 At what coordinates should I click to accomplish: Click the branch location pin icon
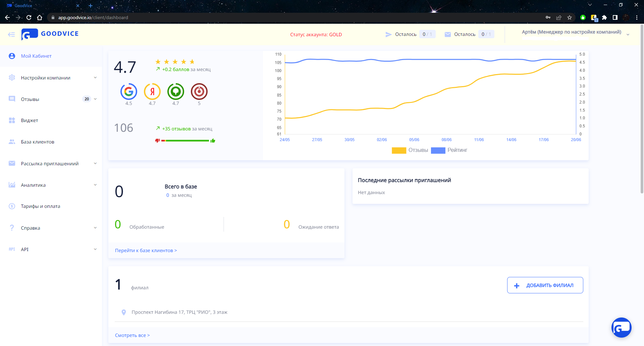(124, 312)
